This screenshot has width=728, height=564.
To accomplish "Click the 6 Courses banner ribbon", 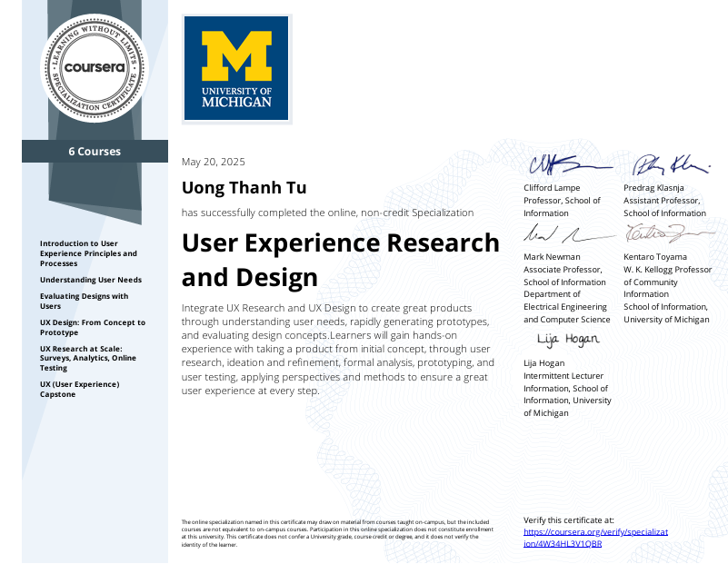I will [x=95, y=151].
